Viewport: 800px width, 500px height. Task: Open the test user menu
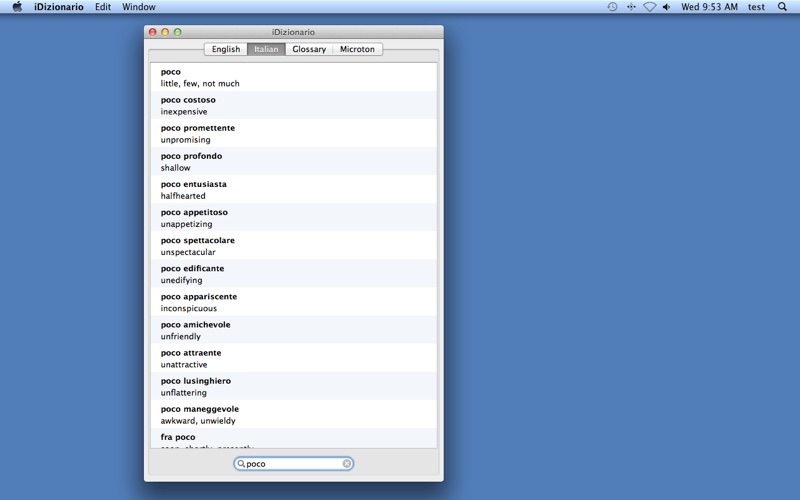point(756,7)
